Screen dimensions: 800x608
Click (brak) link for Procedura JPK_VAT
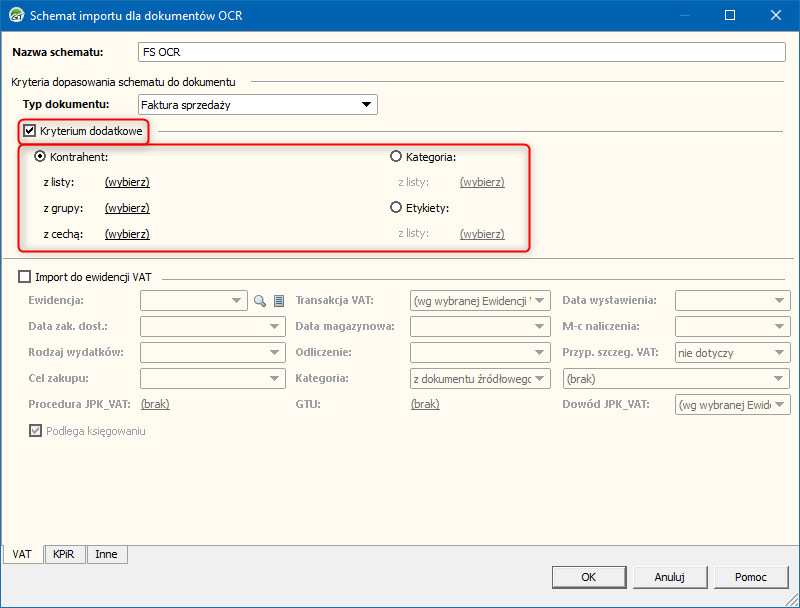155,404
